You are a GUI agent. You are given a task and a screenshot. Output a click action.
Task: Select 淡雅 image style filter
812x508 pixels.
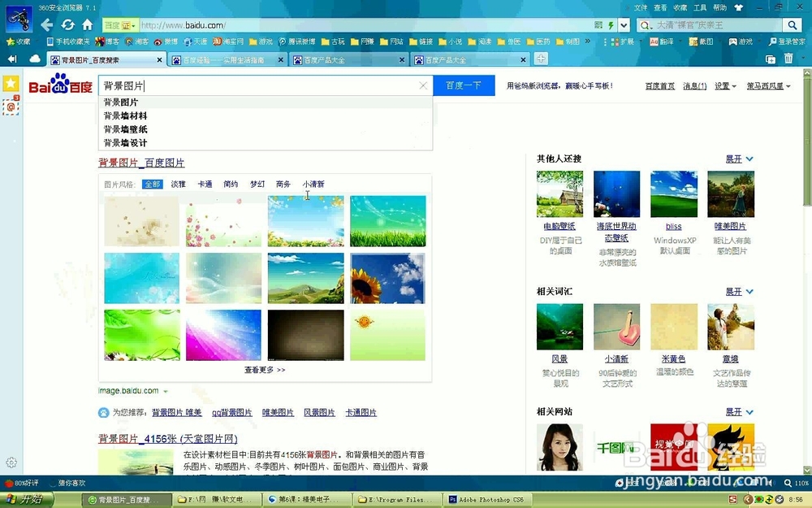point(178,184)
